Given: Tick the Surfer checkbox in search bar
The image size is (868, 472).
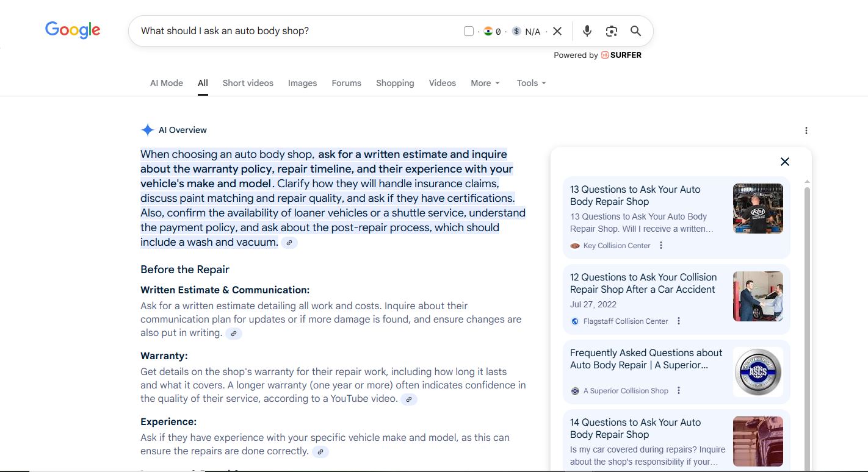Looking at the screenshot, I should click(x=469, y=31).
